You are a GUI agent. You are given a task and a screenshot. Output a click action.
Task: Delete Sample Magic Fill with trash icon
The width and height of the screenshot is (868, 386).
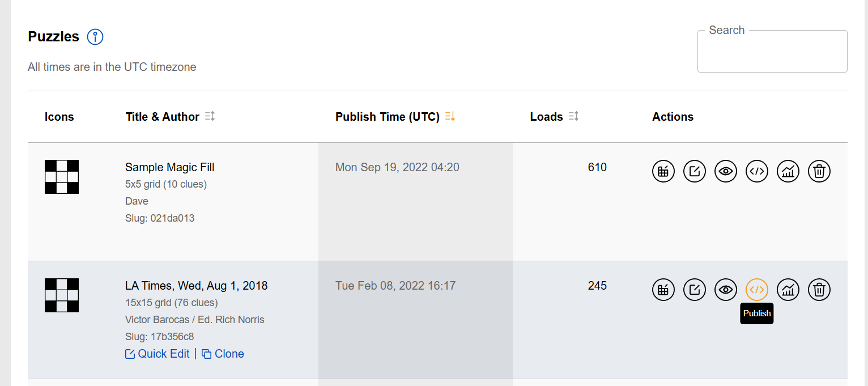819,171
